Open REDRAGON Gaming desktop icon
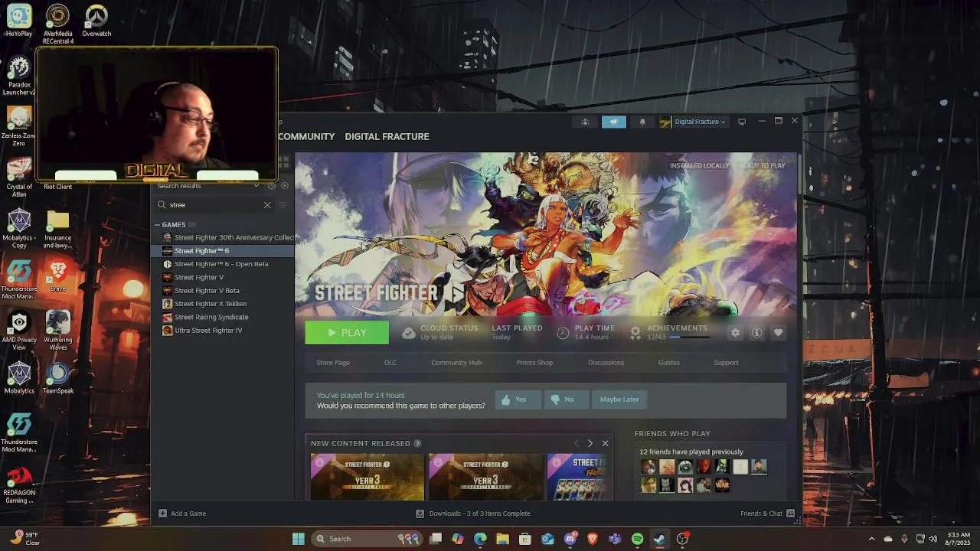 19,484
